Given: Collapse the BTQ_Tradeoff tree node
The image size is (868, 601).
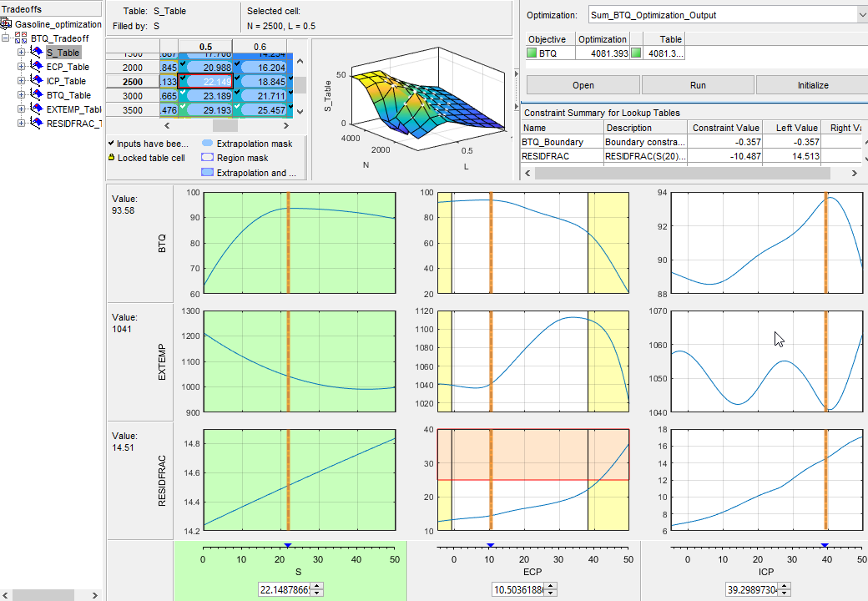Looking at the screenshot, I should [6, 37].
